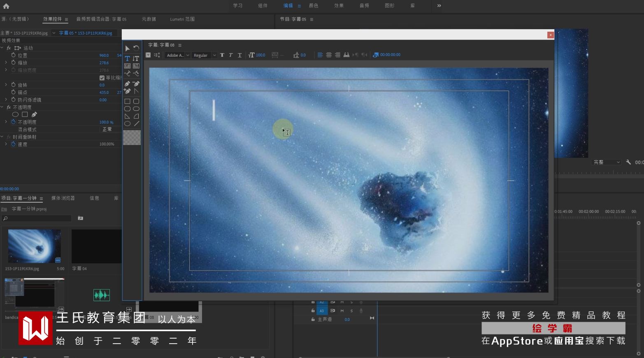Toggle uniform scale checkbox 等比缩放
Viewport: 644px width, 358px height.
(x=102, y=77)
